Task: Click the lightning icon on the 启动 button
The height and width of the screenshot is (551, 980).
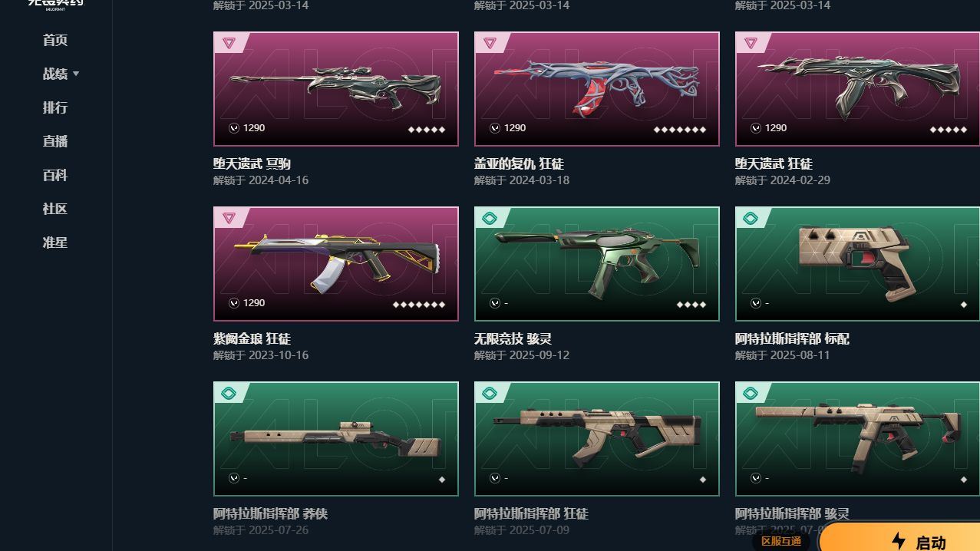Action: click(899, 541)
